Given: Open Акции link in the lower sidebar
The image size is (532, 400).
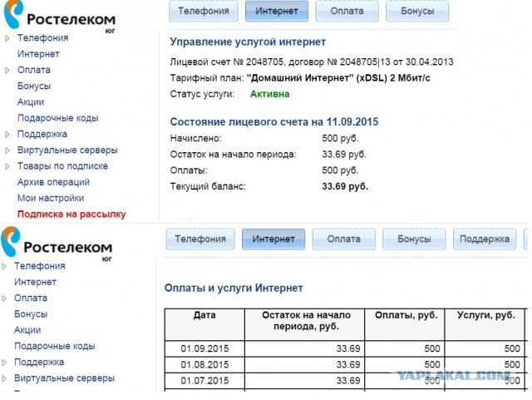Looking at the screenshot, I should click(27, 330).
